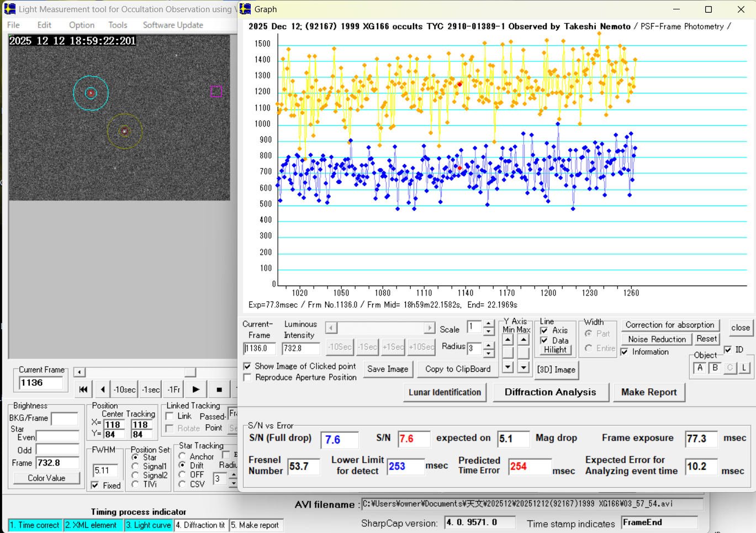Toggle the Fixed FWHM checkbox
Viewport: 756px width, 533px height.
96,485
